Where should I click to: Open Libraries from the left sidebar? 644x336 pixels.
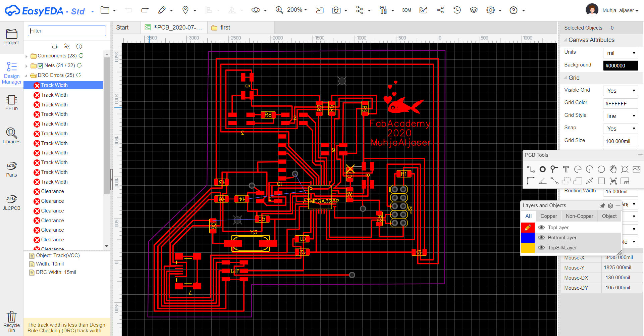coord(11,136)
